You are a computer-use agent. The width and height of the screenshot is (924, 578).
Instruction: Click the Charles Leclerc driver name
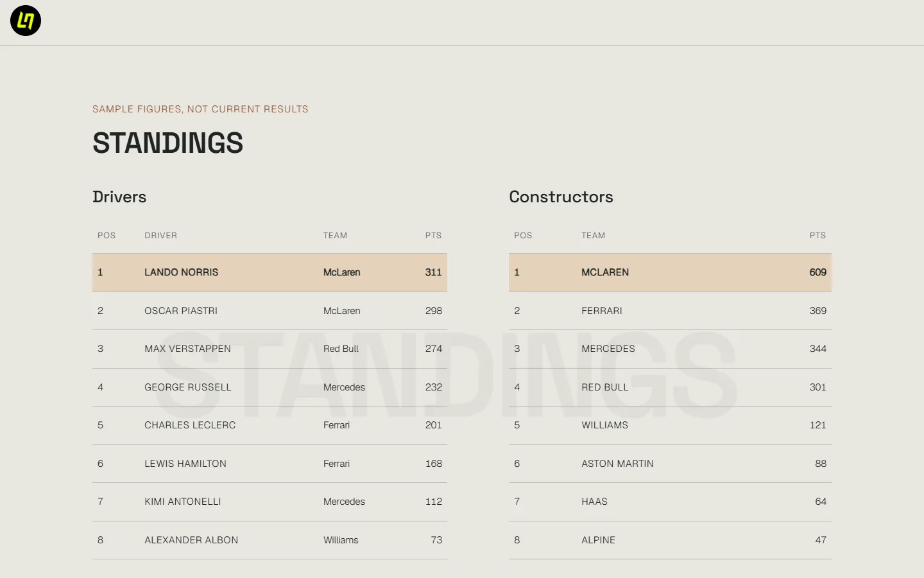(190, 425)
